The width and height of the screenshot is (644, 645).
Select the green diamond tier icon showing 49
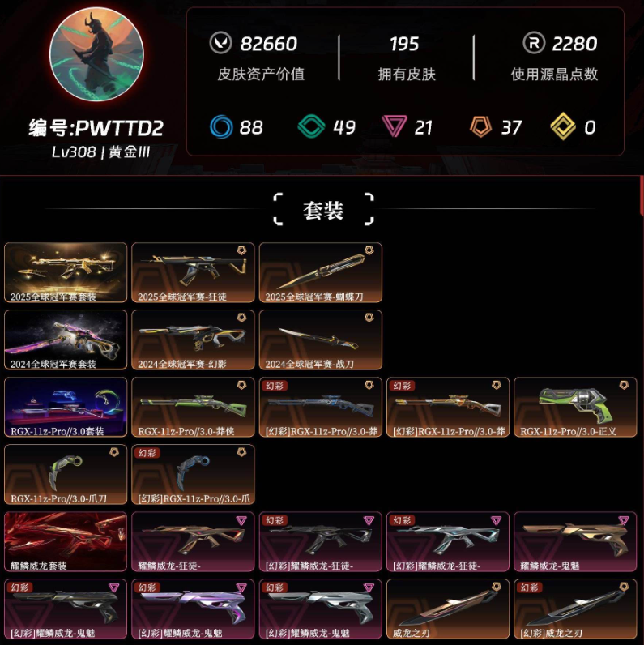311,126
